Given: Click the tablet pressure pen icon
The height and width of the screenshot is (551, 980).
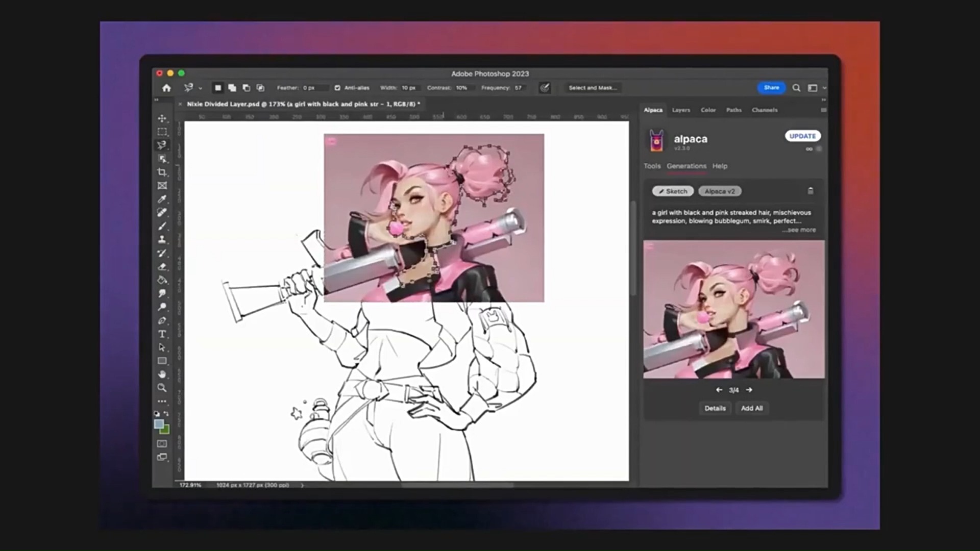Looking at the screenshot, I should [545, 88].
